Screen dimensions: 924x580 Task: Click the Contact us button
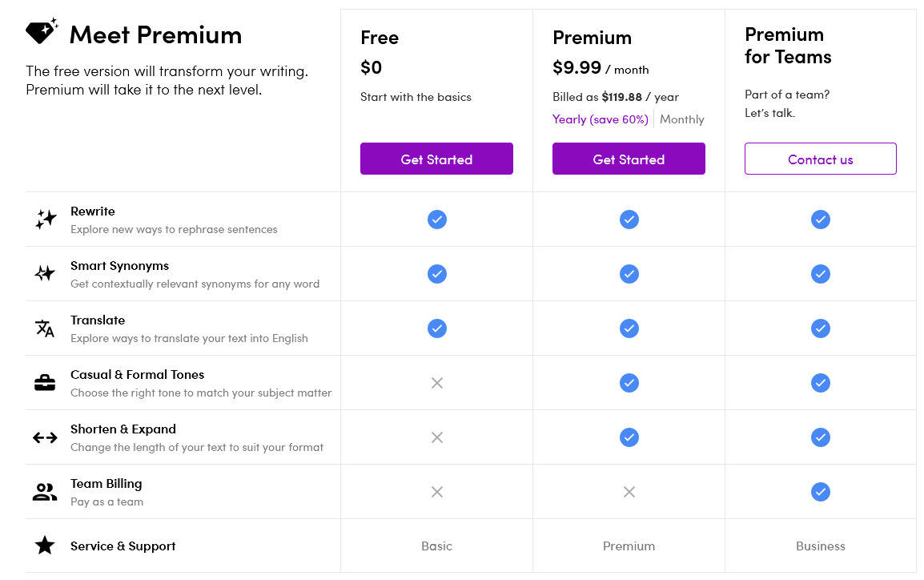click(x=820, y=159)
